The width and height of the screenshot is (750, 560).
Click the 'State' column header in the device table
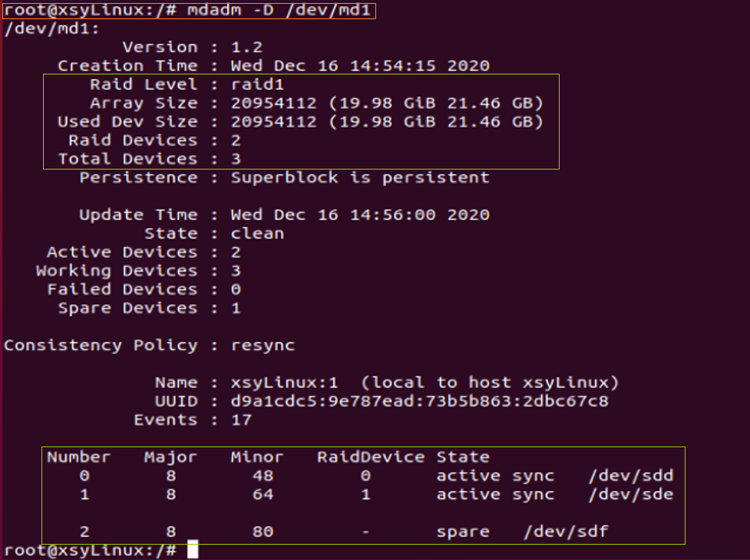click(x=463, y=457)
